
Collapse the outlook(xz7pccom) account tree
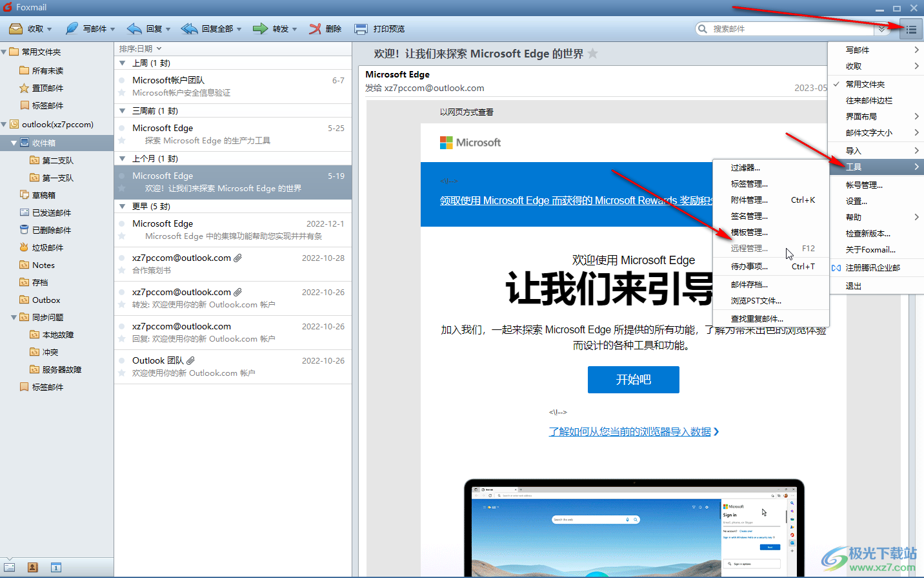[x=5, y=124]
